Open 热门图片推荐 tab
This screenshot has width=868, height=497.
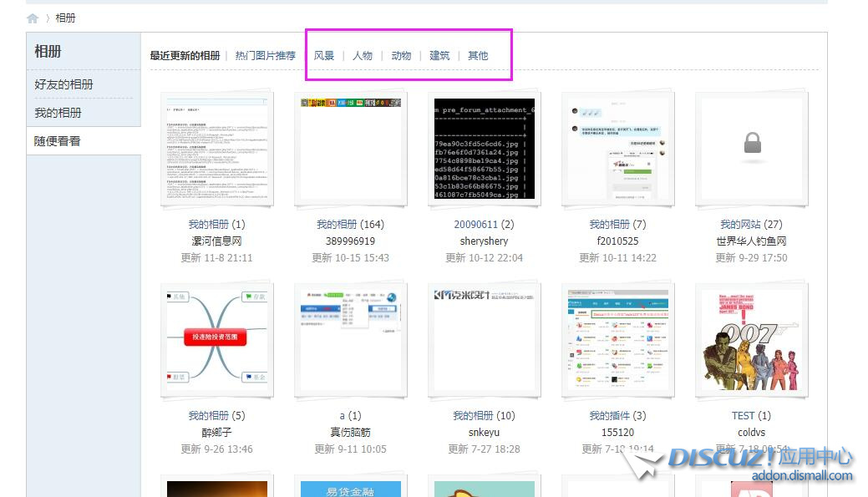266,56
